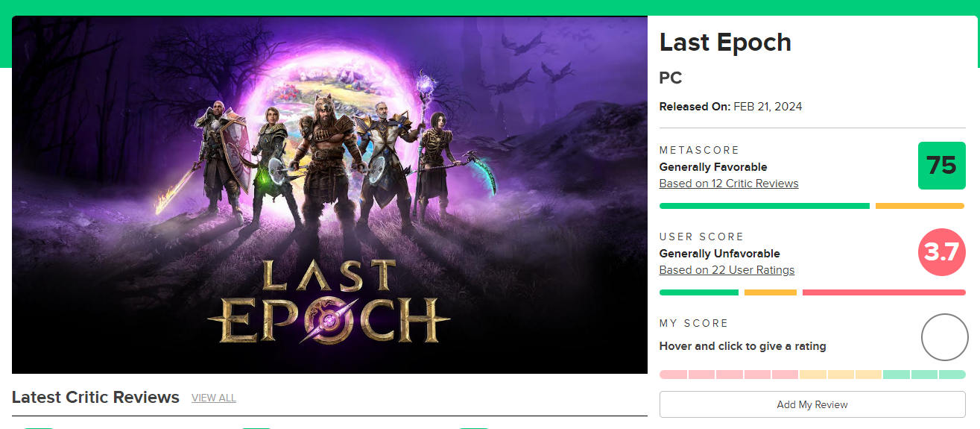Click the red User Score 3.7 circle
The image size is (980, 429).
pos(941,252)
